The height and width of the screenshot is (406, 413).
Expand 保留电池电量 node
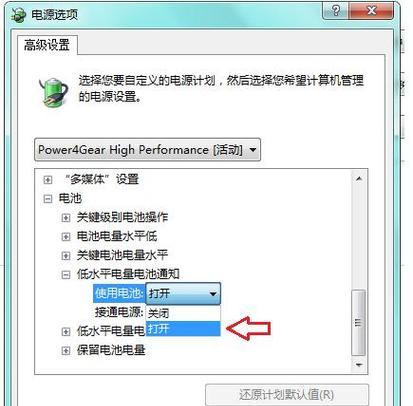[x=66, y=351]
